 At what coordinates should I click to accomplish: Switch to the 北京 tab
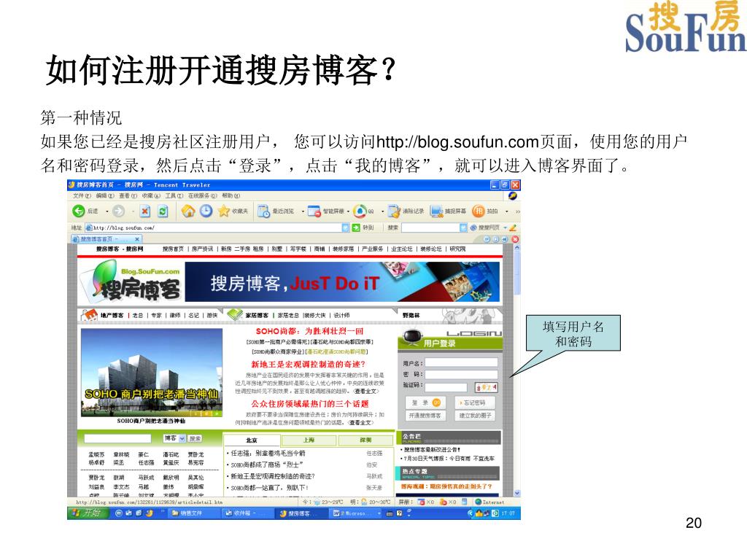tap(252, 440)
